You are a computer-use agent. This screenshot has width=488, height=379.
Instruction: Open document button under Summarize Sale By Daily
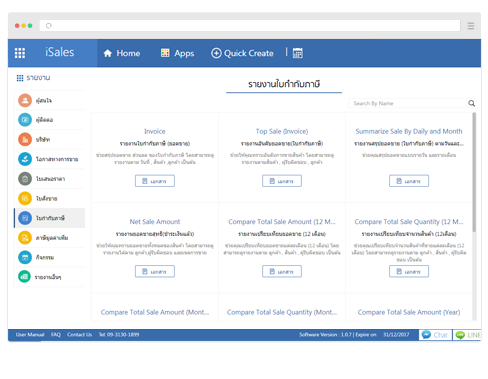pyautogui.click(x=409, y=181)
